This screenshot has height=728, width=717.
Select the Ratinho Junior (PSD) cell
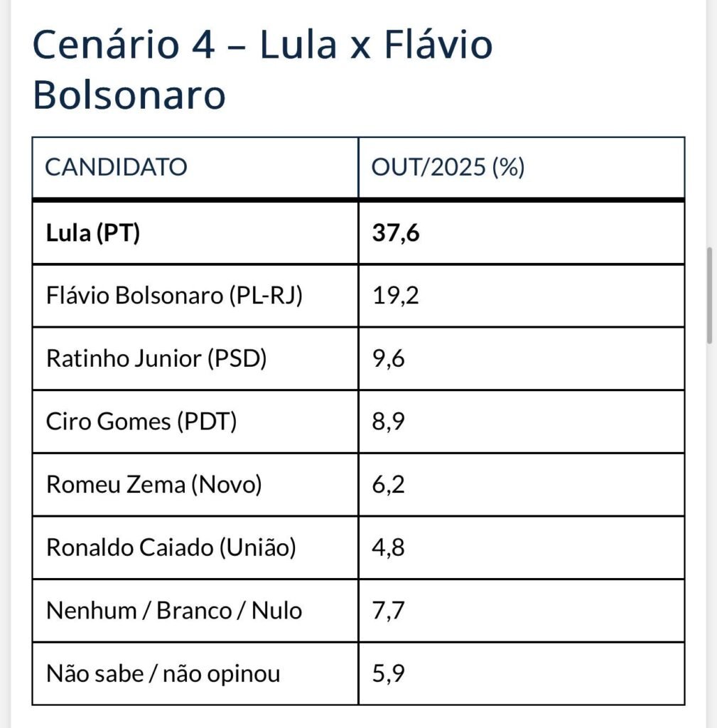pos(156,359)
